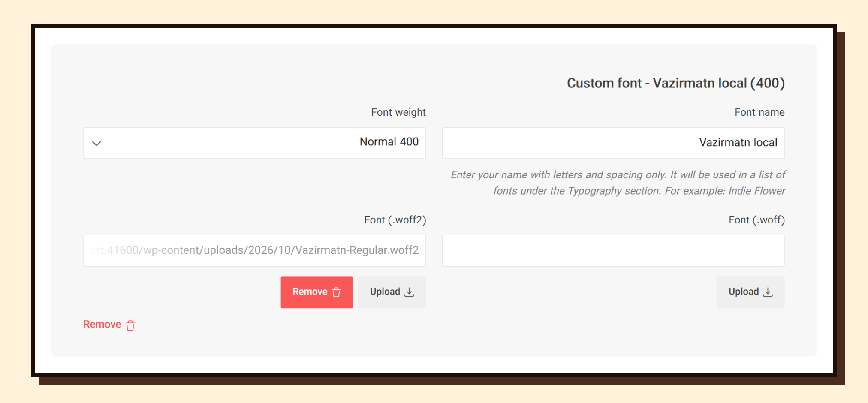Click the 'Font name' label
The image size is (868, 403).
pyautogui.click(x=759, y=112)
